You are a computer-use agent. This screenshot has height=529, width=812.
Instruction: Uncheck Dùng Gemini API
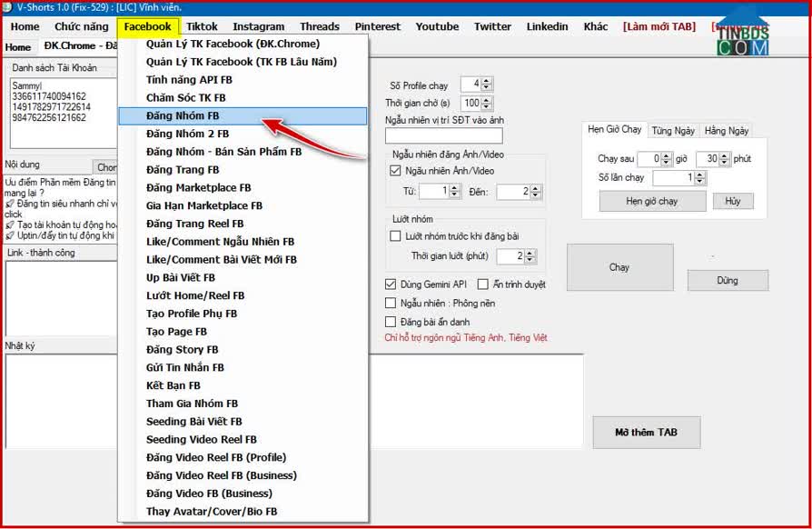(x=391, y=284)
